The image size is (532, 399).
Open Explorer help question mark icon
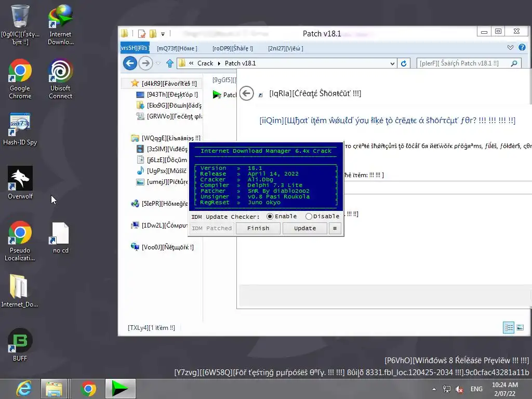tap(522, 47)
